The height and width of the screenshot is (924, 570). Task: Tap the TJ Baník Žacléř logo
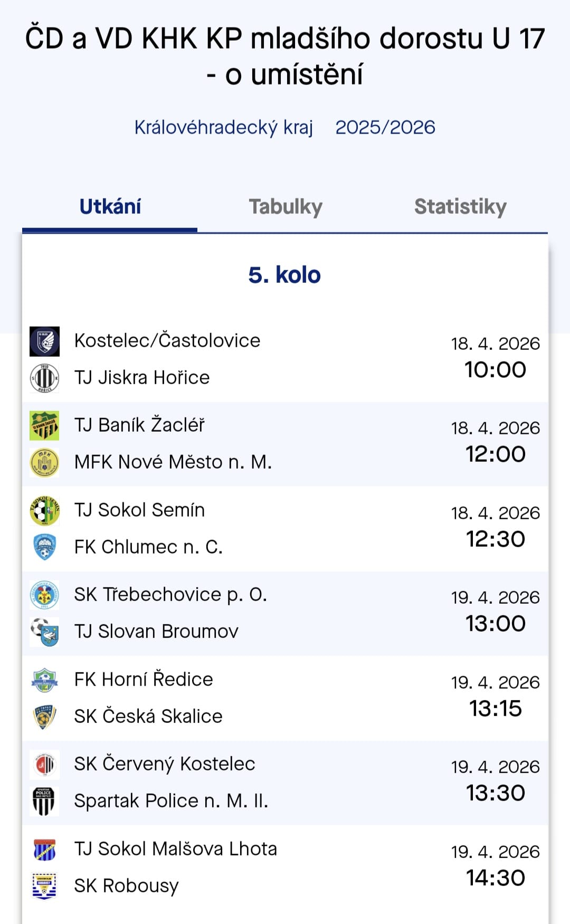(x=44, y=425)
